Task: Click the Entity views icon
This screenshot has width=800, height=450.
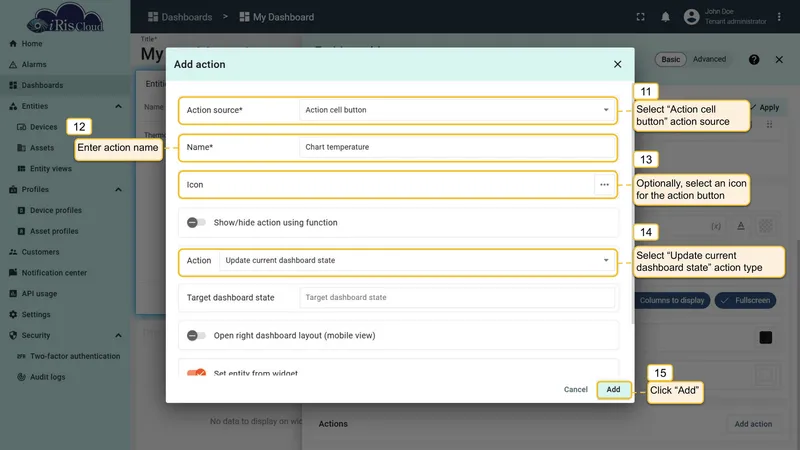Action: point(21,169)
